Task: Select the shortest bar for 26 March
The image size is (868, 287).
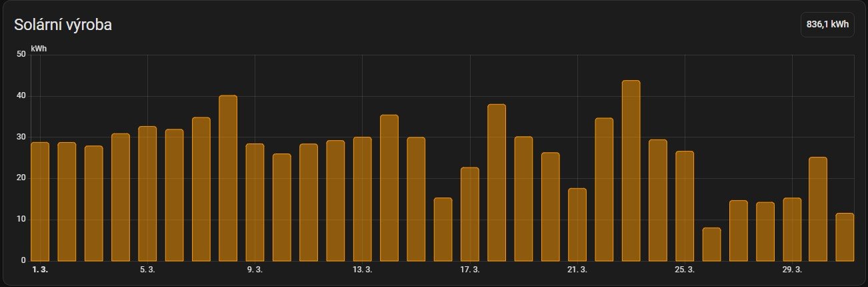Action: click(x=711, y=244)
